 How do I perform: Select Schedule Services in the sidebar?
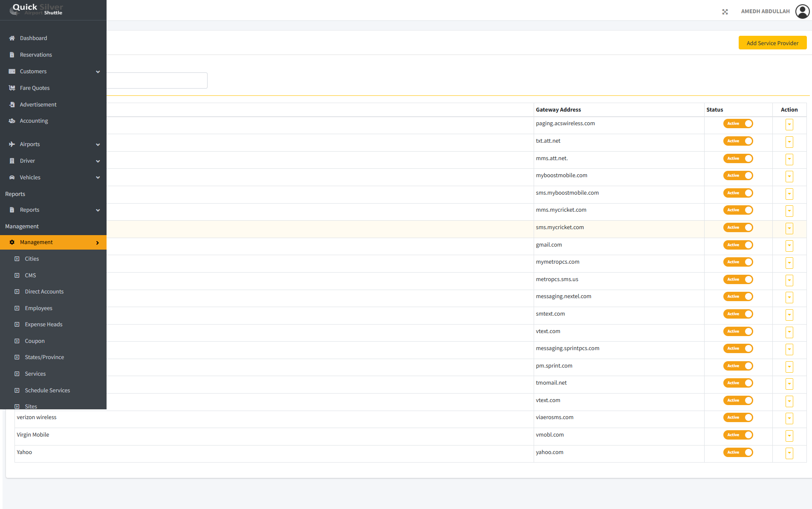coord(47,391)
